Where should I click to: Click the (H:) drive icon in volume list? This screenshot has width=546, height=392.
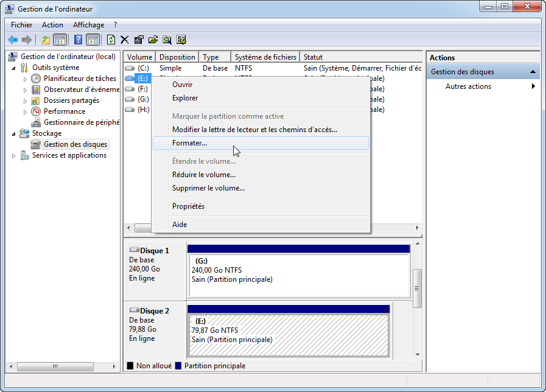coord(130,110)
